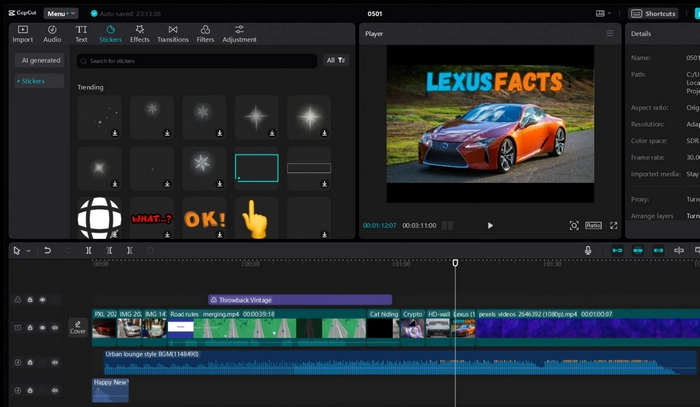Toggle clip linkage

[x=658, y=250]
